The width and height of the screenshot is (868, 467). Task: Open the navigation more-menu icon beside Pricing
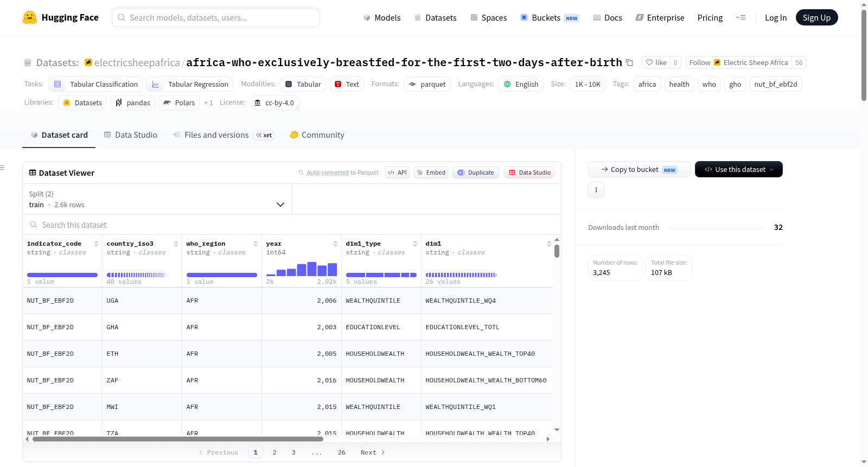(741, 17)
